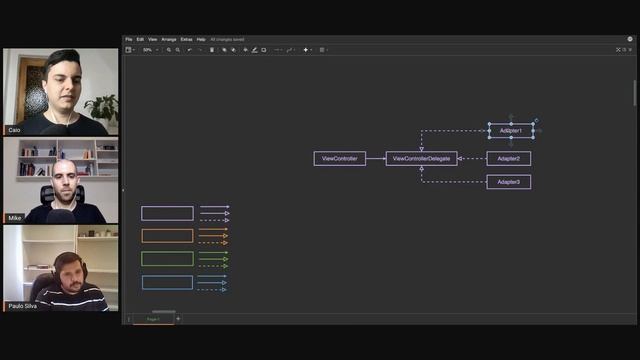This screenshot has height=360, width=640.
Task: Toggle fullscreen mode icon
Action: (x=618, y=50)
